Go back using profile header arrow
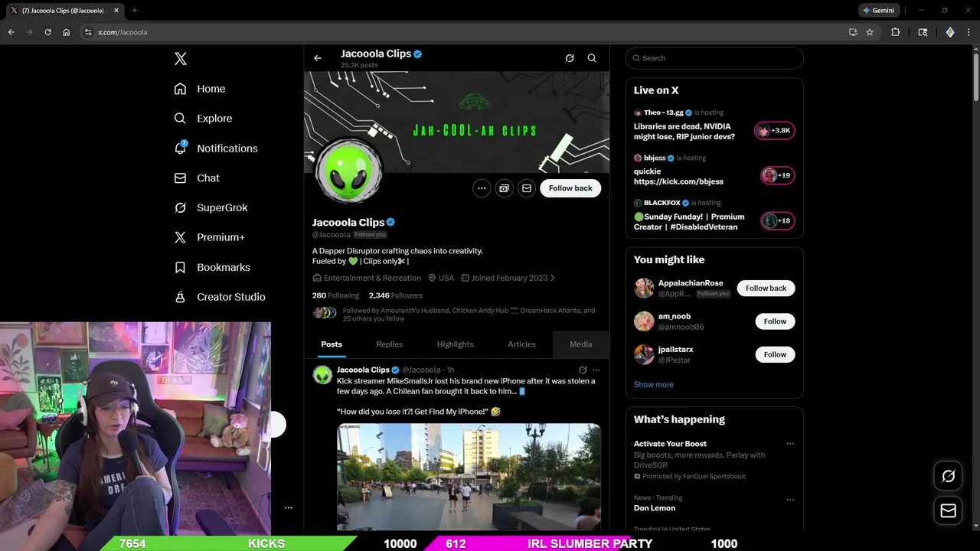980x551 pixels. 318,58
